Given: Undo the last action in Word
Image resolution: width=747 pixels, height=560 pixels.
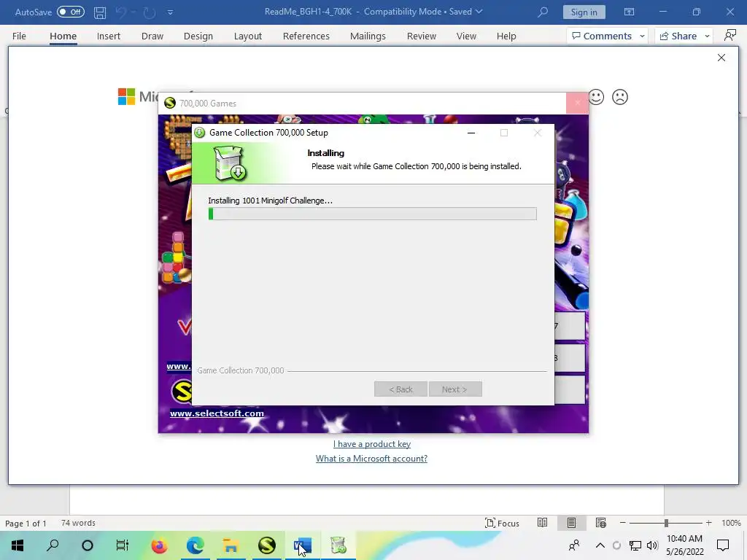Looking at the screenshot, I should (x=121, y=12).
